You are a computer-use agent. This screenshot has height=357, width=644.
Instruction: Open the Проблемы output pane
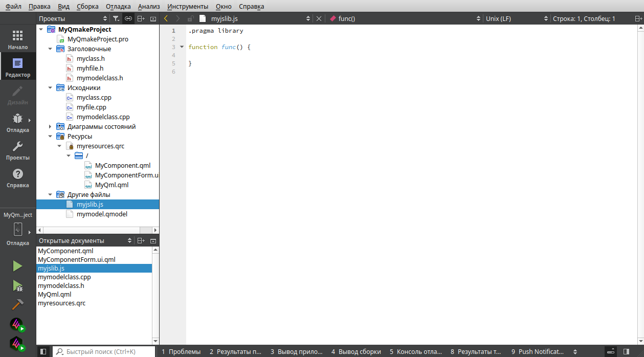[x=181, y=352]
